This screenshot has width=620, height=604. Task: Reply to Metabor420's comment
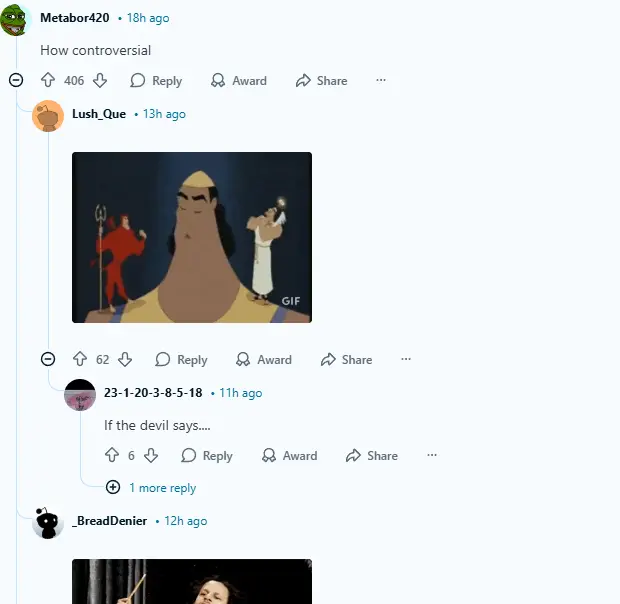(x=157, y=81)
